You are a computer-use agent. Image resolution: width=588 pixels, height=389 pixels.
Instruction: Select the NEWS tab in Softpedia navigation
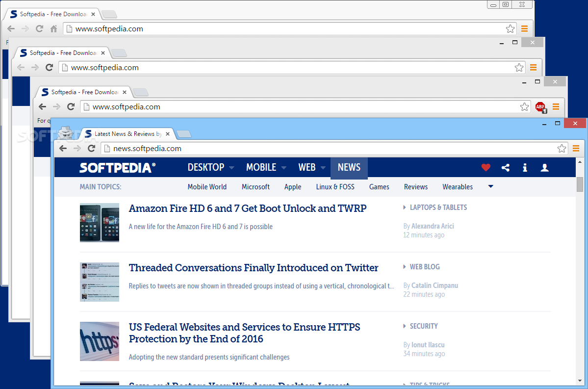(349, 167)
